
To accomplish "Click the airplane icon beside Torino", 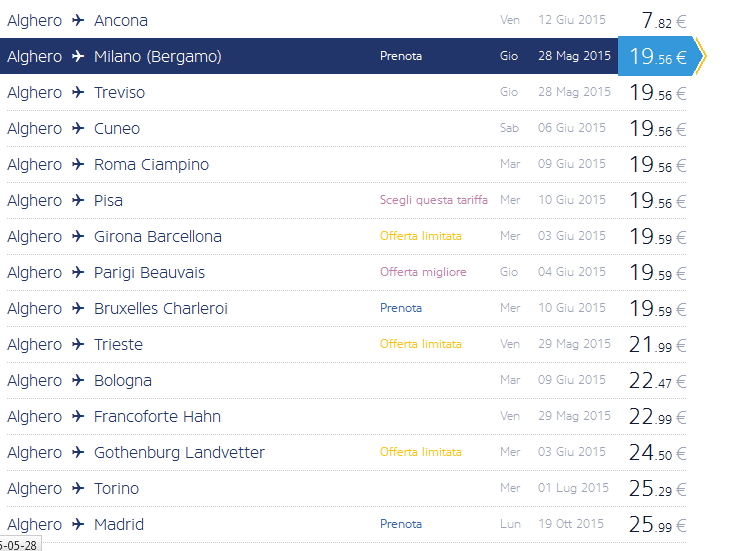I will coord(78,489).
